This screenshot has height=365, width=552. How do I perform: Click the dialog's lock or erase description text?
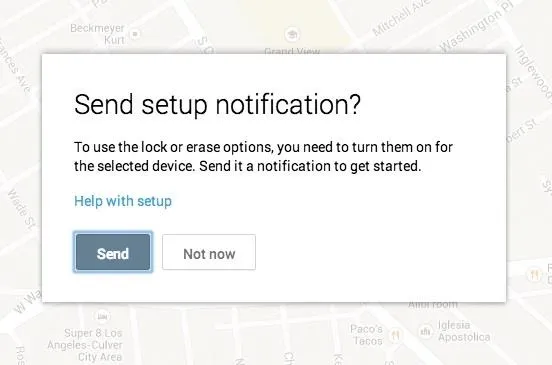coord(263,157)
